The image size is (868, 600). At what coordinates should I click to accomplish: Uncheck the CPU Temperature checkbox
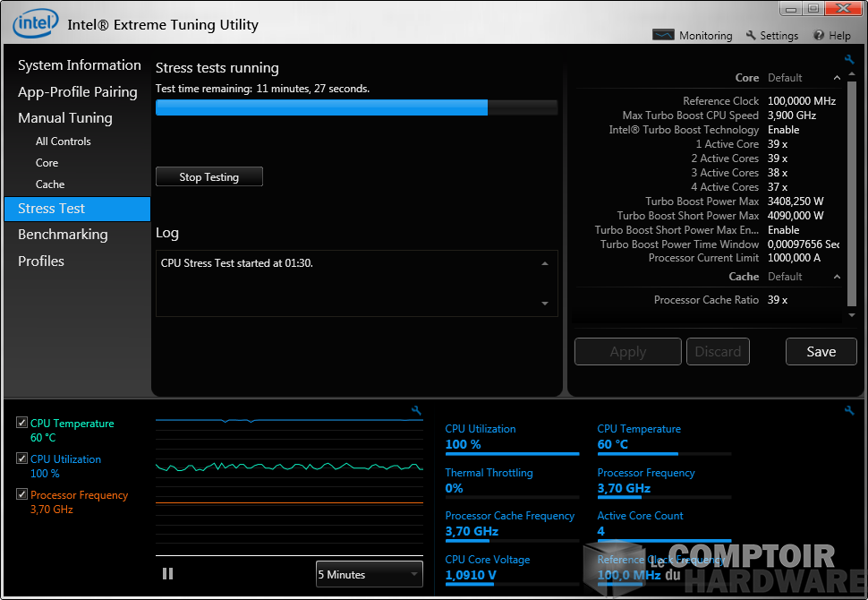click(22, 424)
